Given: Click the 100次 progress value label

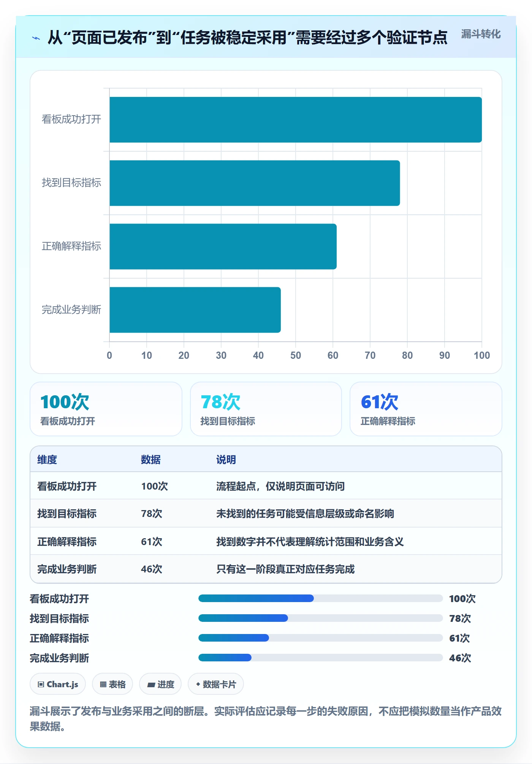Looking at the screenshot, I should pos(462,599).
